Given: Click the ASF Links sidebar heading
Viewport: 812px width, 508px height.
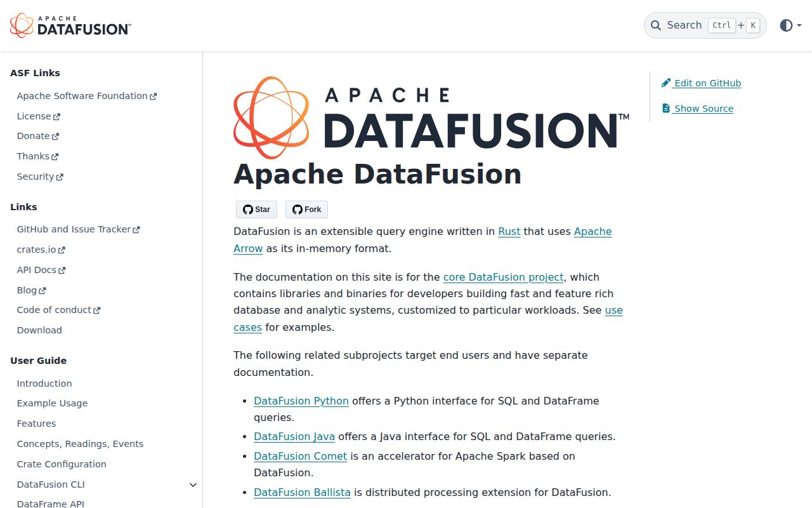Looking at the screenshot, I should tap(35, 73).
